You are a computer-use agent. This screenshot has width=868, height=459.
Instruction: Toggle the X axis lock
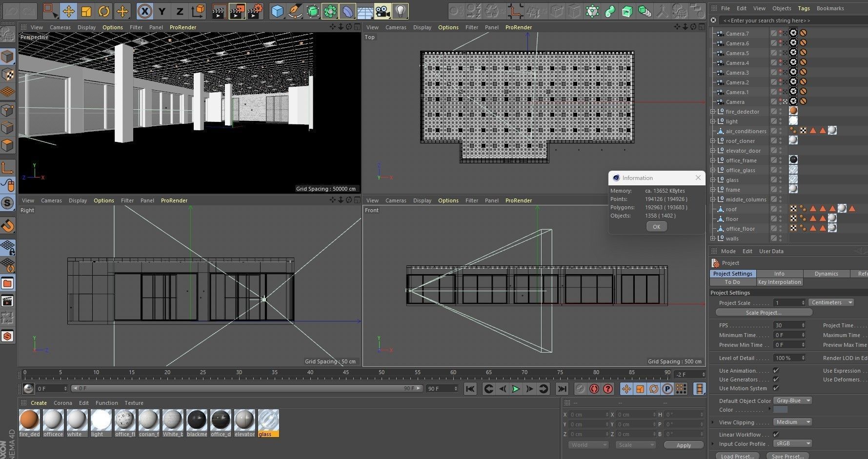click(144, 11)
